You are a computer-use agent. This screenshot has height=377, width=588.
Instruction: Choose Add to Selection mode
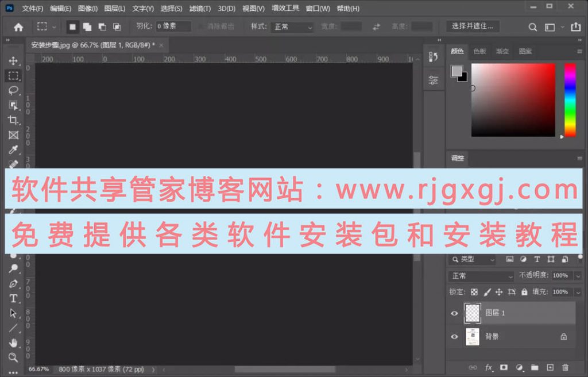(87, 26)
